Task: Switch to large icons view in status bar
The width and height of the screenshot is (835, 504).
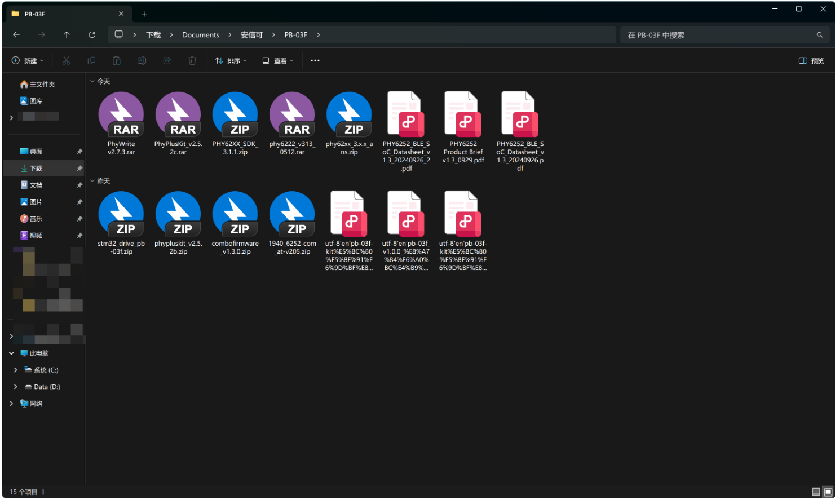Action: click(x=828, y=492)
